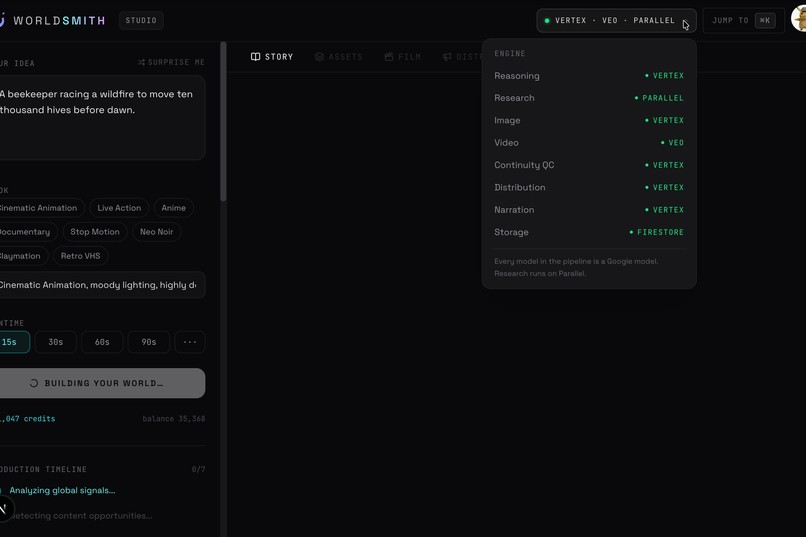Click the green status dot in engine selector

547,21
